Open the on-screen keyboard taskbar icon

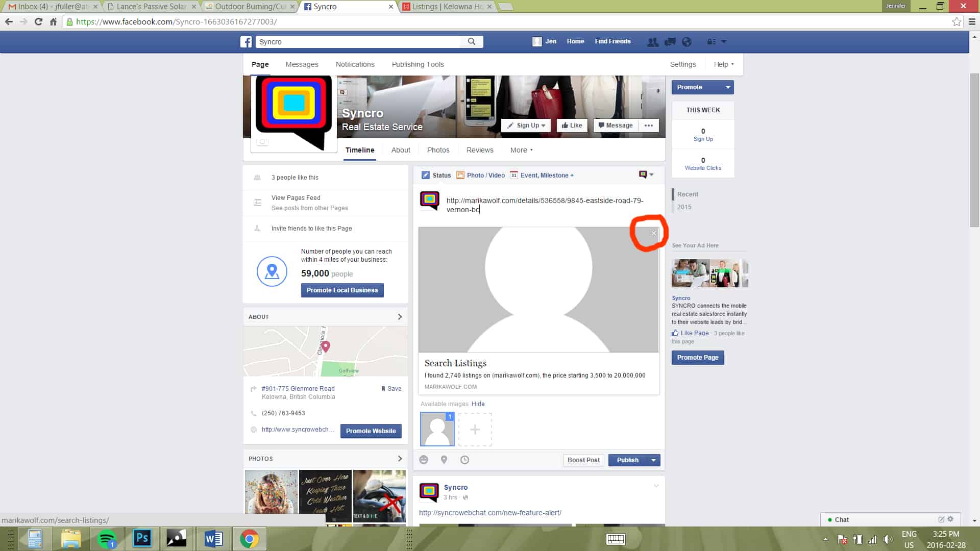pos(616,539)
